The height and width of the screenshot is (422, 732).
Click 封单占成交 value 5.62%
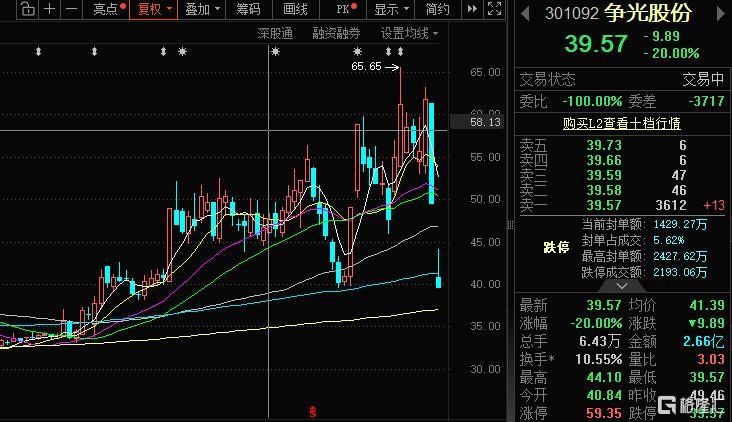(x=668, y=240)
